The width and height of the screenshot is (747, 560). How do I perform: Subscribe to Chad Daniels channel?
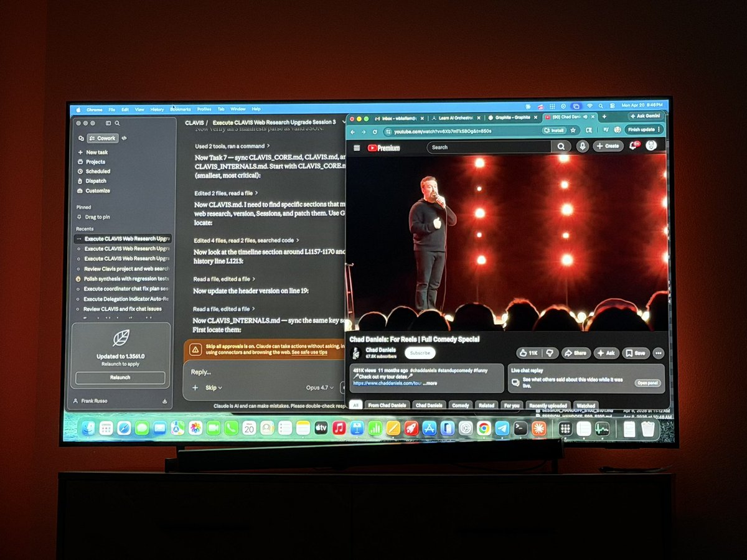point(419,353)
